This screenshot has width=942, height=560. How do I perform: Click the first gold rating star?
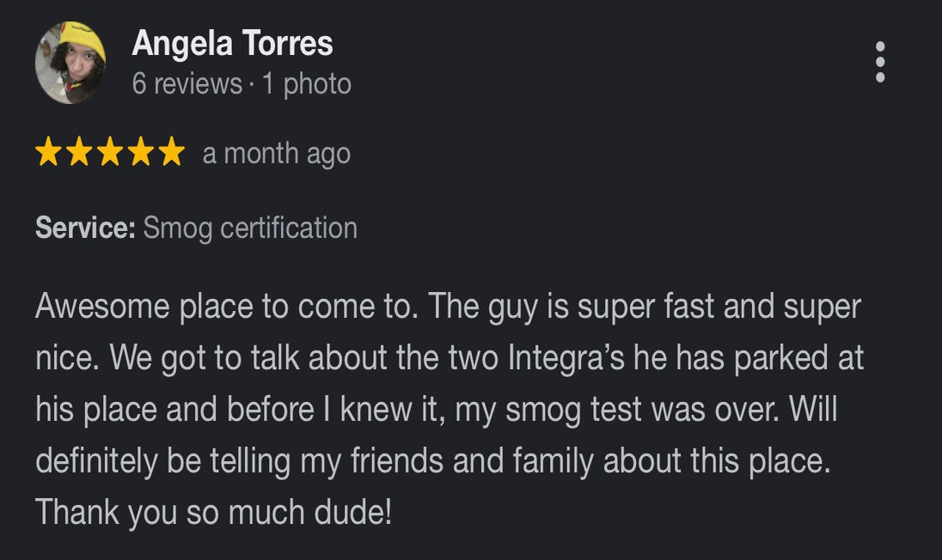tap(48, 154)
